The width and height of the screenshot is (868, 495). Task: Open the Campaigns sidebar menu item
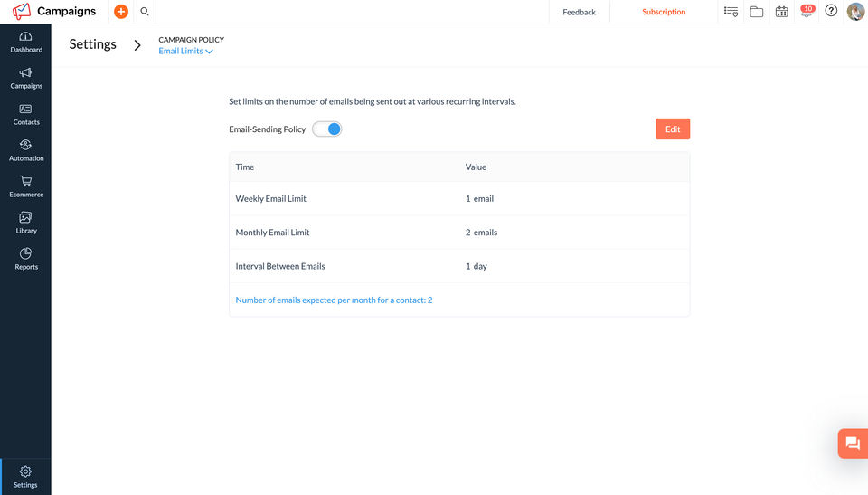[x=25, y=78]
